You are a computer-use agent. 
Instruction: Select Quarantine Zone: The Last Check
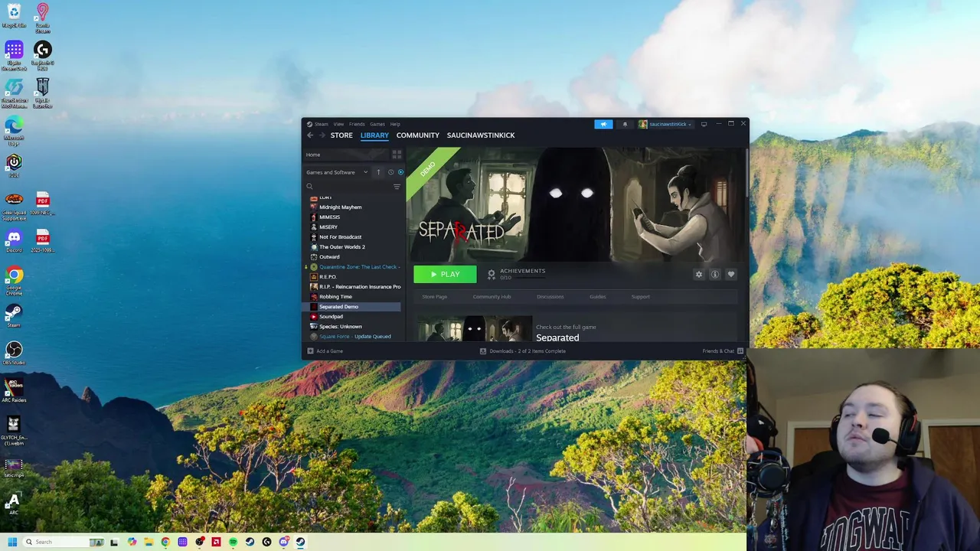click(x=352, y=267)
